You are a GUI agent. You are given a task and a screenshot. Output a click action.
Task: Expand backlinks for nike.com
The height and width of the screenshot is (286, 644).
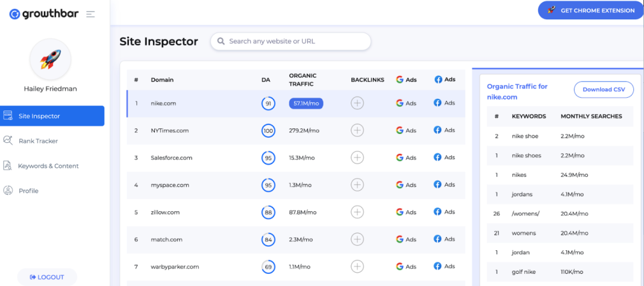[357, 103]
